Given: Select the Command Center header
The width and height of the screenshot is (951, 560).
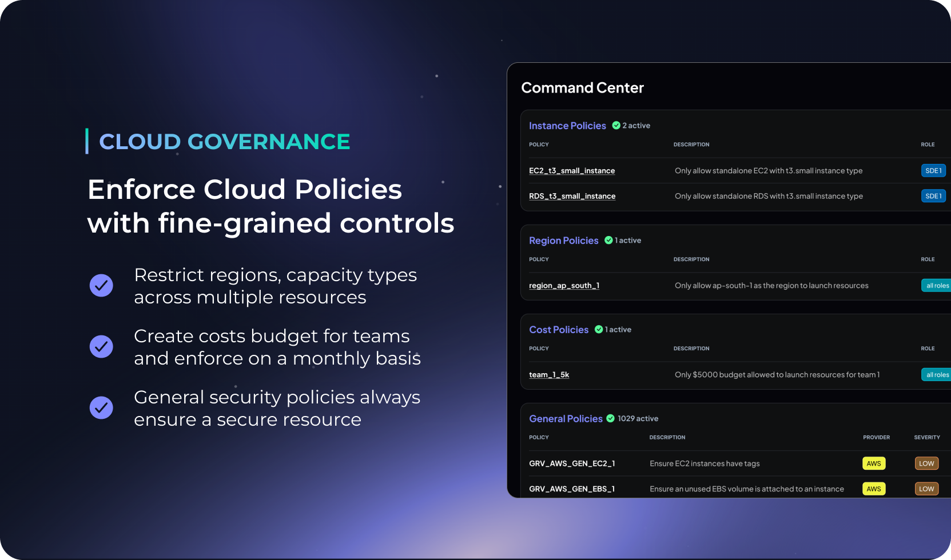Looking at the screenshot, I should tap(582, 87).
